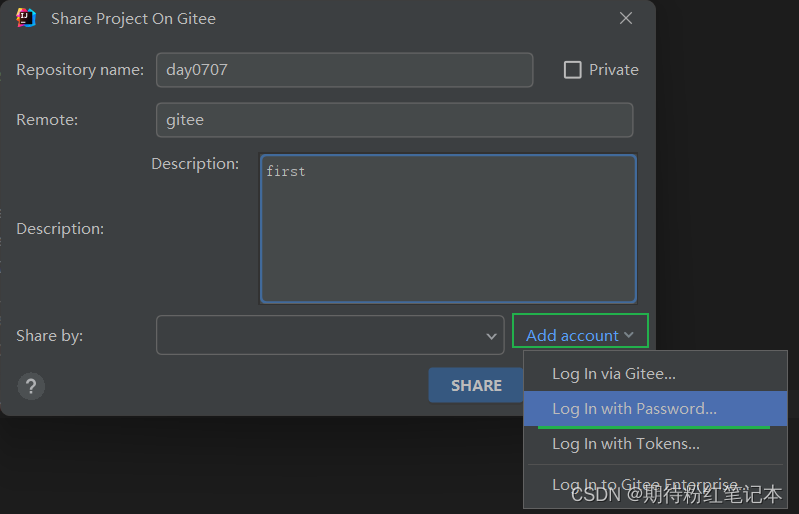
Task: Click the SHARE button
Action: (476, 385)
